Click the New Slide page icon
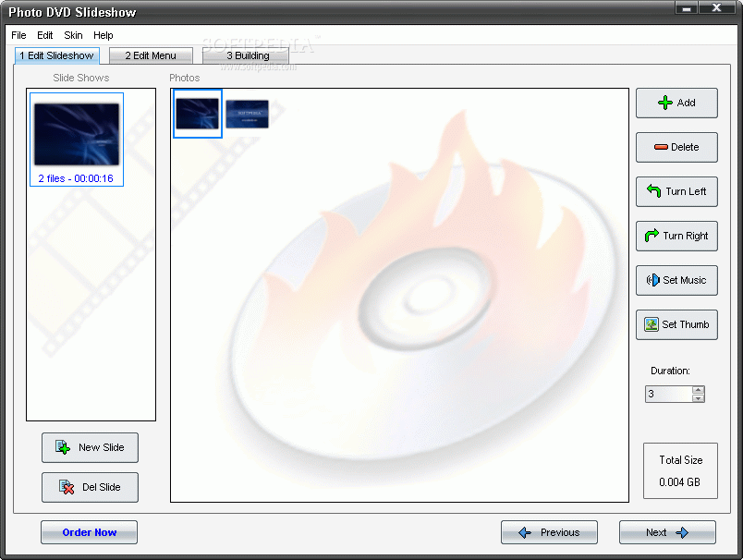Screen dimensions: 743x560 coord(63,446)
